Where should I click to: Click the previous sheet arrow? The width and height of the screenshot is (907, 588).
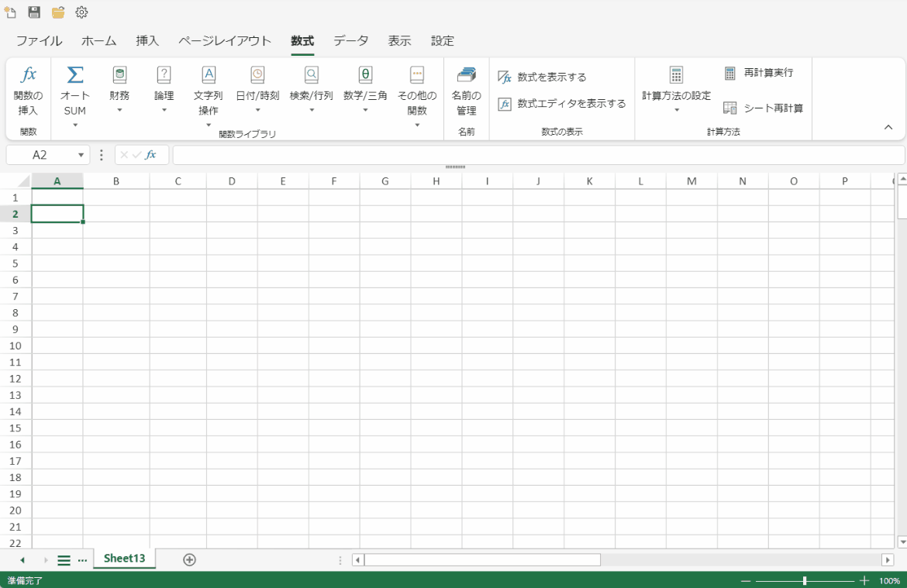[22, 560]
